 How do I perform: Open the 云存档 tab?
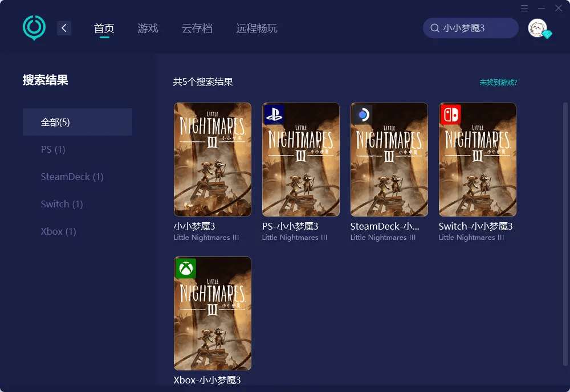click(197, 28)
